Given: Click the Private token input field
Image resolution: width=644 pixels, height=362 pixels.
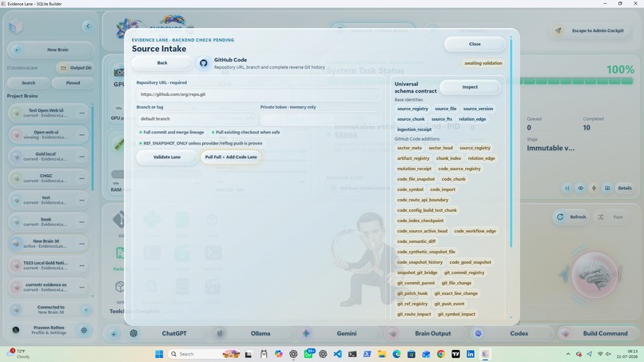Looking at the screenshot, I should [x=320, y=119].
